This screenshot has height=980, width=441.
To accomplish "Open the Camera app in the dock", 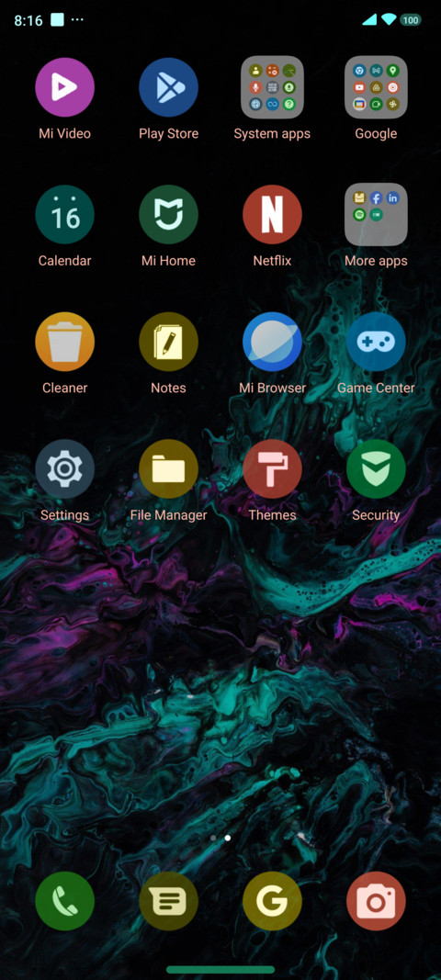I will coord(376,901).
